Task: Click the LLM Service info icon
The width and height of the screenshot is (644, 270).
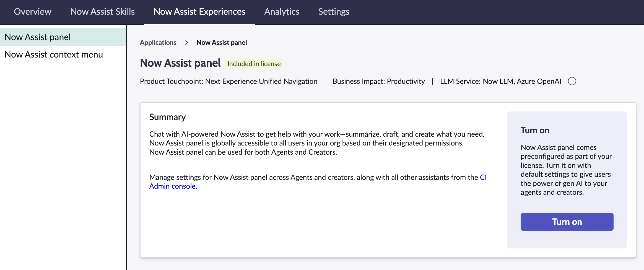Action: tap(572, 81)
